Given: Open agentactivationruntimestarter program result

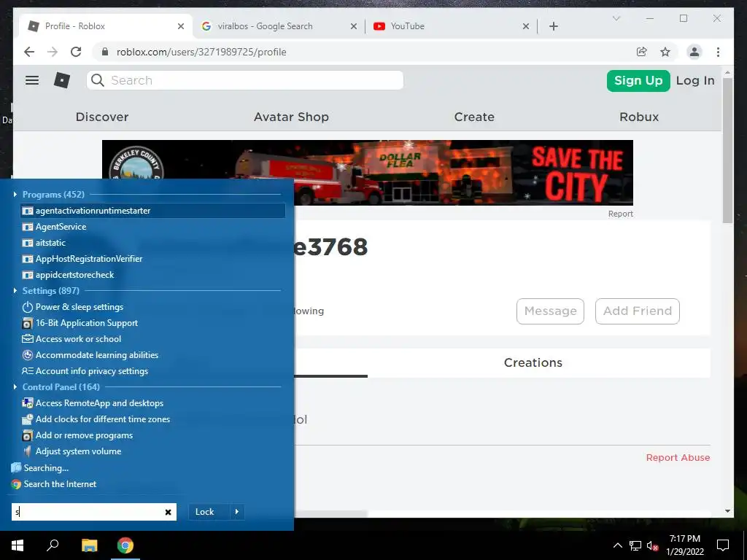Looking at the screenshot, I should 153,211.
